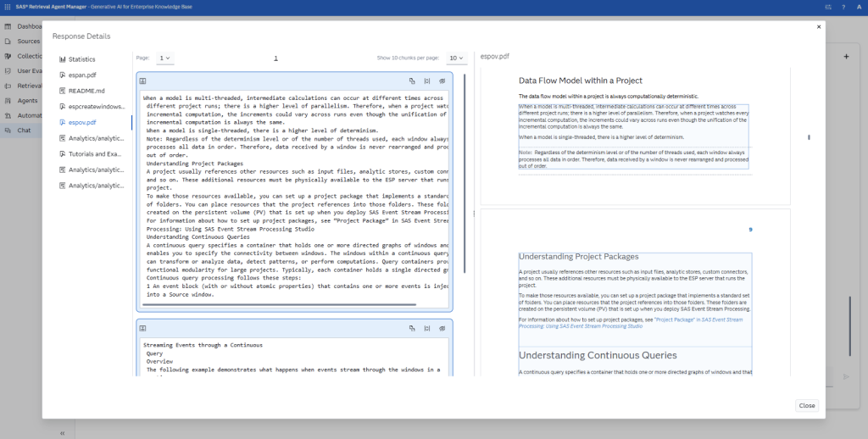Viewport: 868px width, 439px height.
Task: Collapse the second chunk via its left icon
Action: 143,327
